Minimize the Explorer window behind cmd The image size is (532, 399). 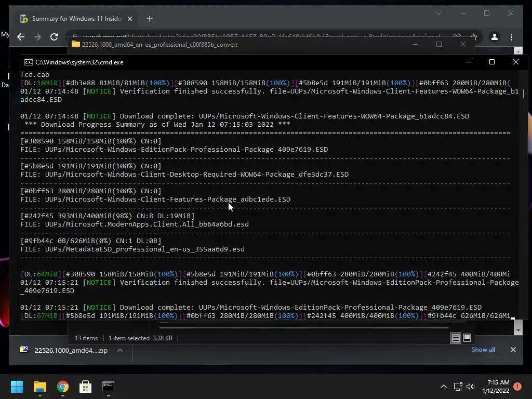(416, 45)
